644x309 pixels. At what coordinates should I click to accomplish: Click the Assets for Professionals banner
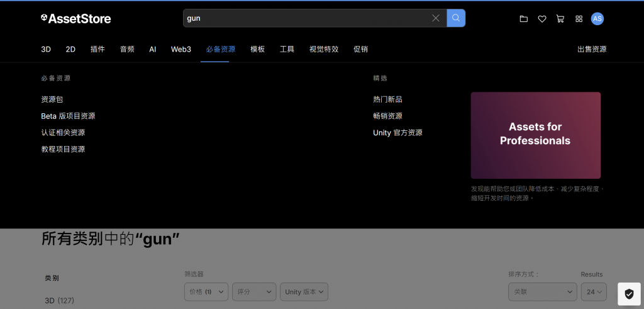(536, 135)
